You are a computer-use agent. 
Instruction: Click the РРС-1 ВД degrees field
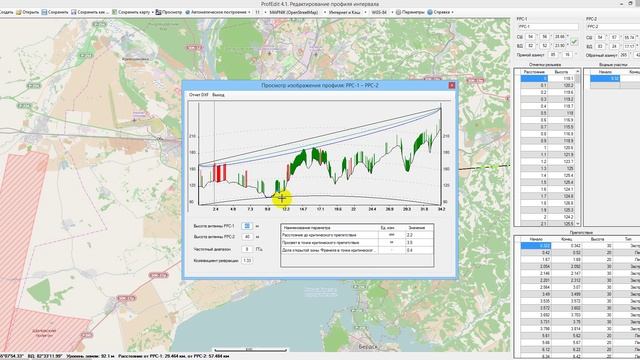pos(531,46)
